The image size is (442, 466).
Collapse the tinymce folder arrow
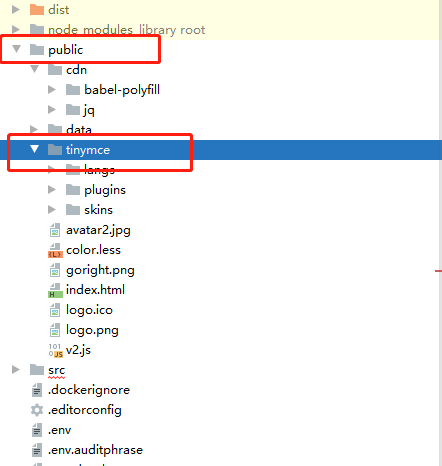[34, 149]
